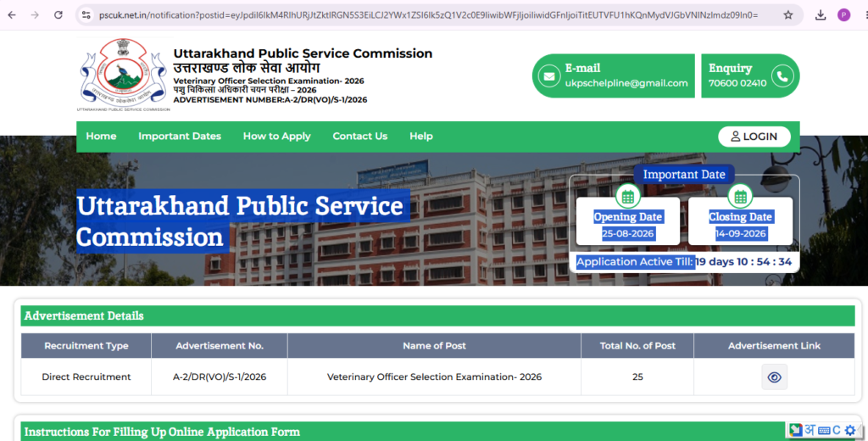View advertisement via the eye icon
868x441 pixels.
[x=774, y=377]
